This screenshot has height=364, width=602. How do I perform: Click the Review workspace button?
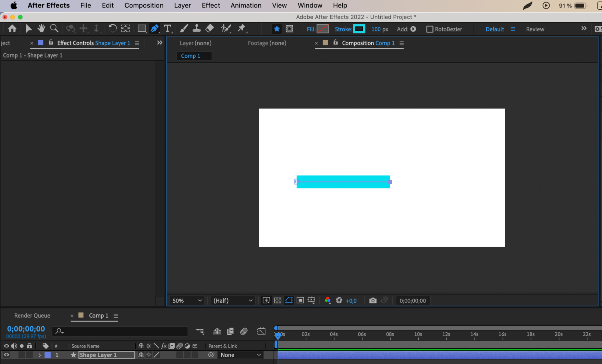[x=535, y=29]
